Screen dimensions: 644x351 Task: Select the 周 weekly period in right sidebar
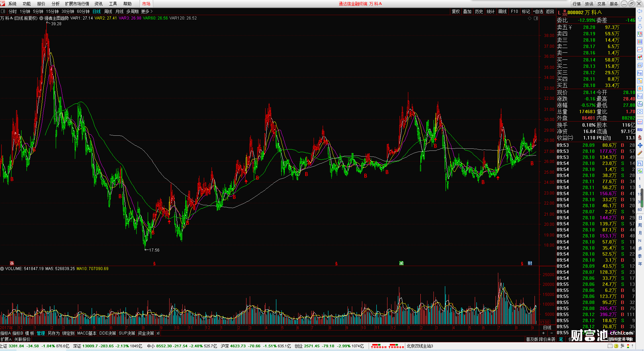coord(640,225)
